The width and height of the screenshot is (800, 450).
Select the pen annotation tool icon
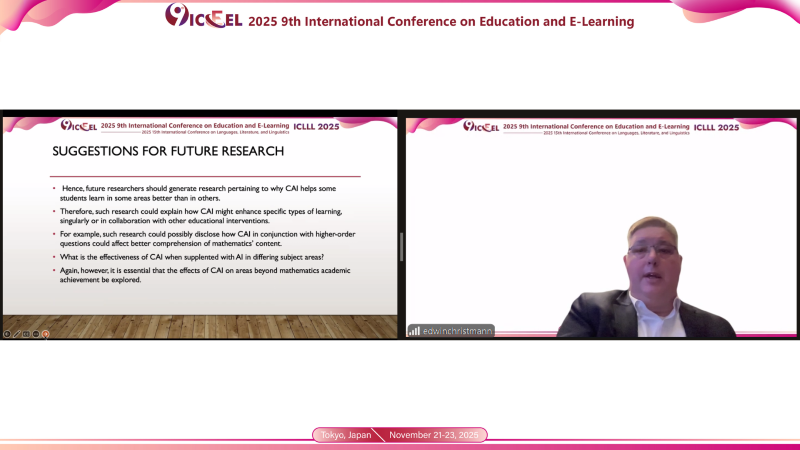16,333
